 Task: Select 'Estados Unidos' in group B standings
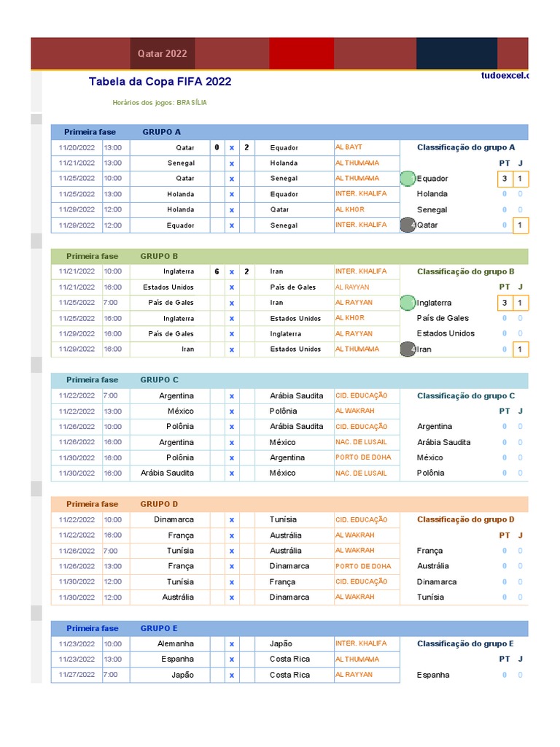(446, 333)
